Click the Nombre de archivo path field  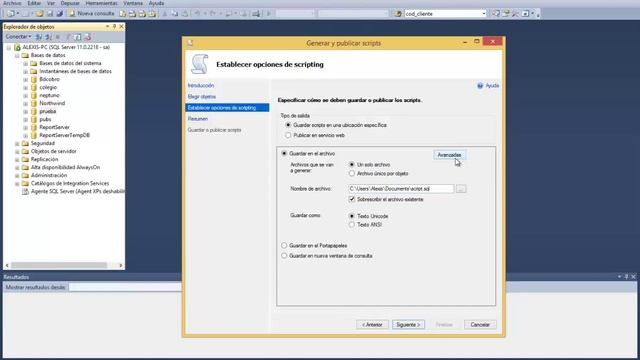401,189
